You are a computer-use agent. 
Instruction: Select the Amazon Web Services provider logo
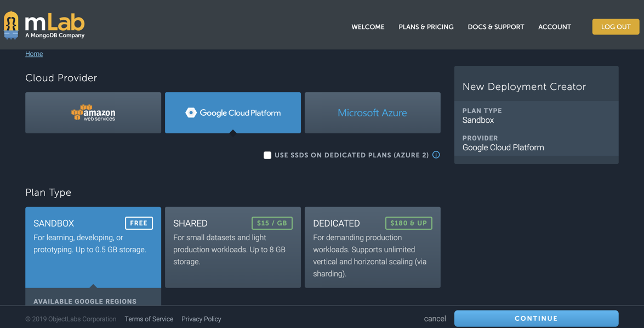pyautogui.click(x=93, y=113)
